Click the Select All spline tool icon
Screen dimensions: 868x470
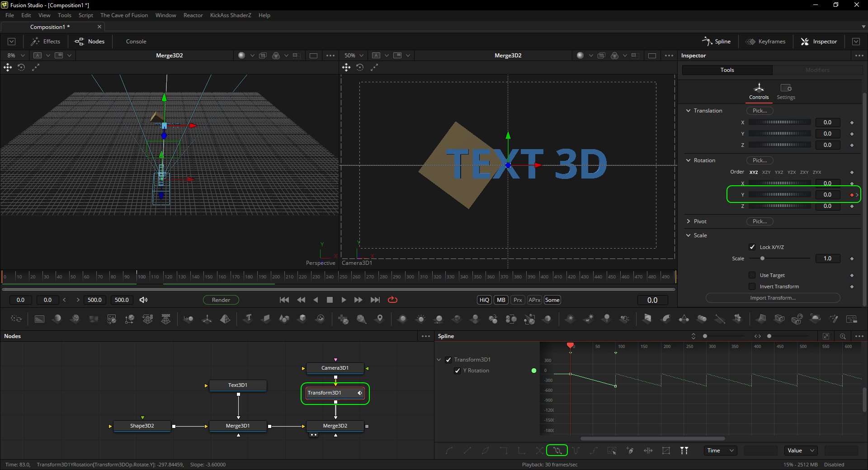pos(612,451)
